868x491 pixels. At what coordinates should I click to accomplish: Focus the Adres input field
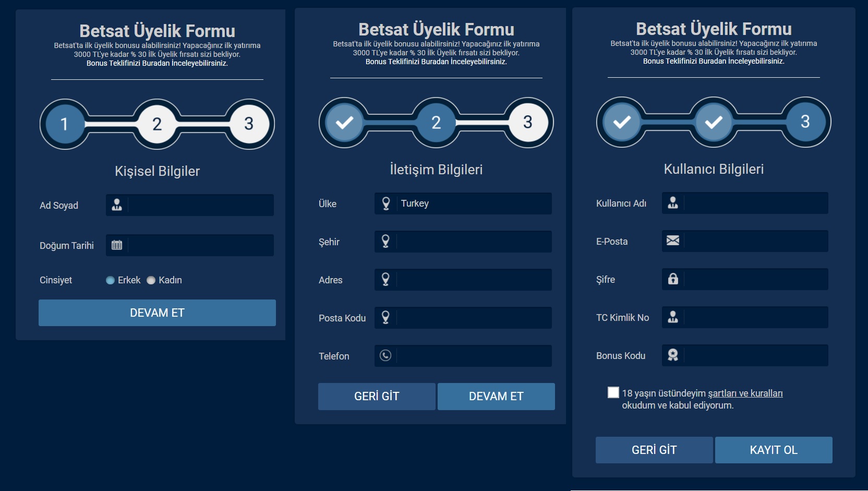463,280
